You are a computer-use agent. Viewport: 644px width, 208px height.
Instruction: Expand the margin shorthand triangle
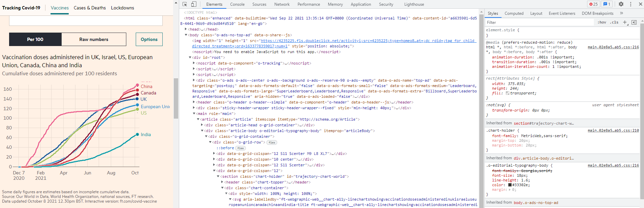[x=510, y=190]
